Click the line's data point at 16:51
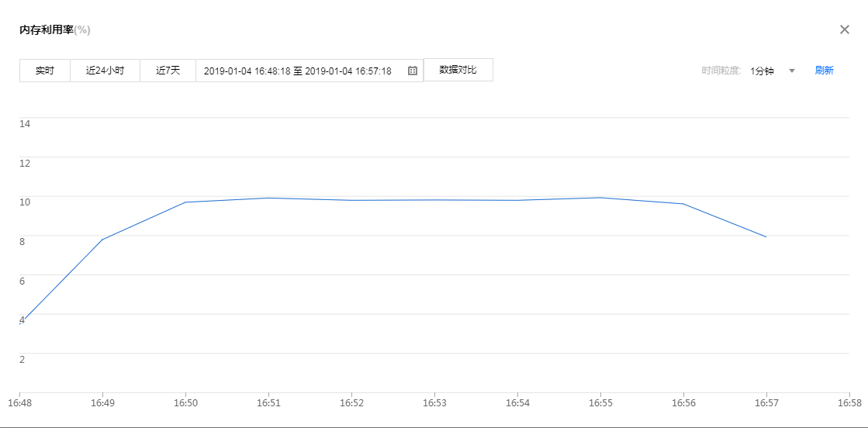Viewport: 868px width, 428px height. [x=268, y=198]
